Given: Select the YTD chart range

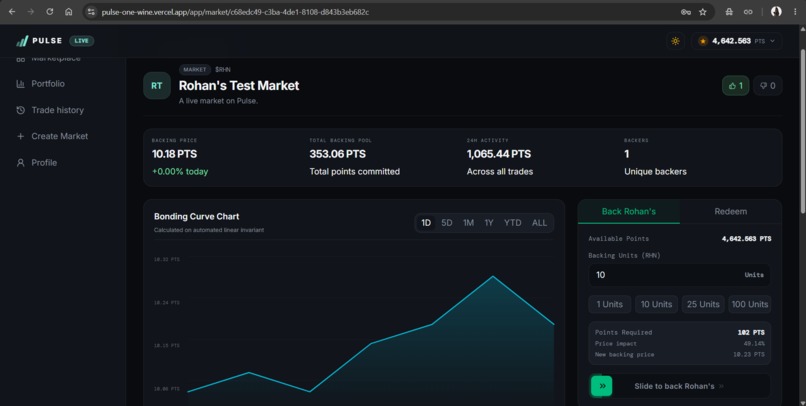Looking at the screenshot, I should tap(512, 223).
